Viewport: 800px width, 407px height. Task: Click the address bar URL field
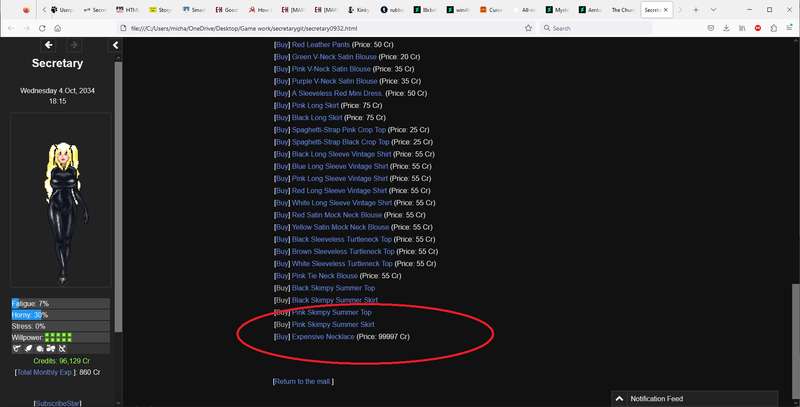pyautogui.click(x=327, y=29)
